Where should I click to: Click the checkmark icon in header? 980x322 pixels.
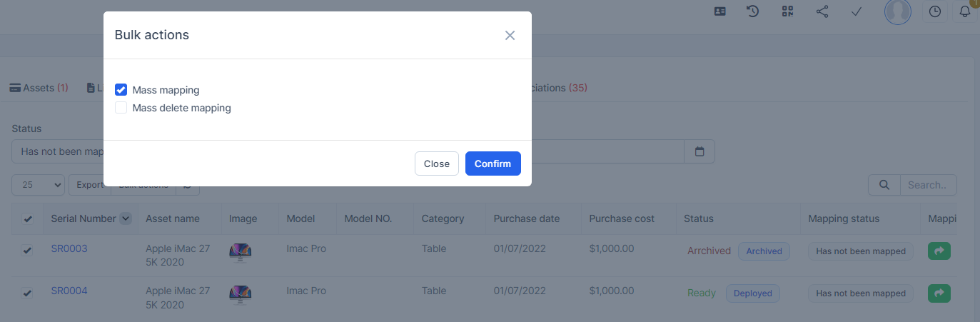857,11
